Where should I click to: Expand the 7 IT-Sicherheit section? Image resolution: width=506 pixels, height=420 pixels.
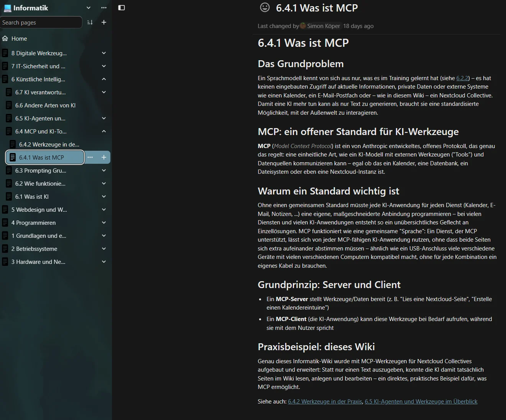tap(104, 66)
